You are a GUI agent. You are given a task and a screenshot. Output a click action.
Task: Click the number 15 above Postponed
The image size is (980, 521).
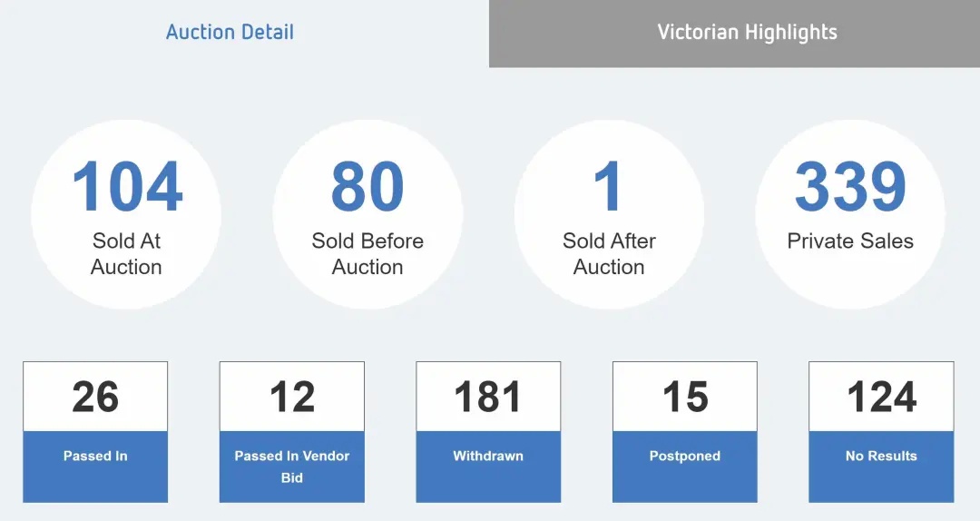tap(685, 397)
